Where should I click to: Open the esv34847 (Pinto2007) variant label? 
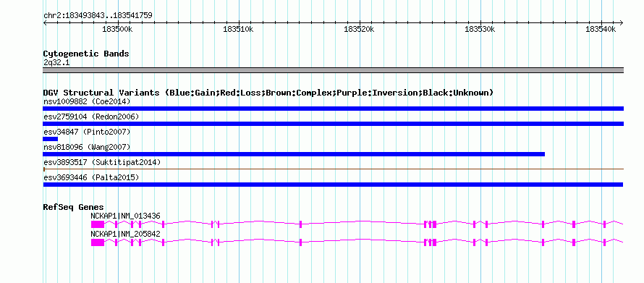coord(87,132)
